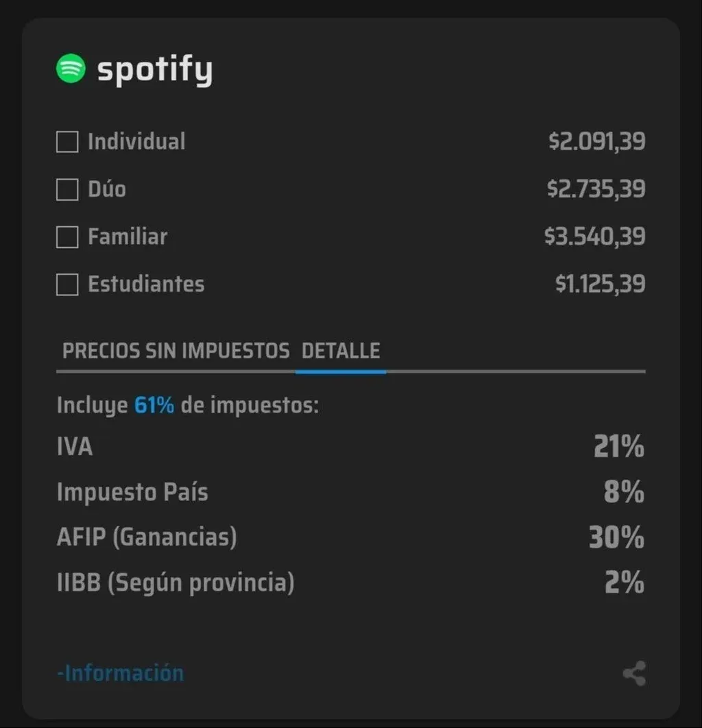This screenshot has height=728, width=702.
Task: Click the spotify title text
Action: (x=155, y=70)
